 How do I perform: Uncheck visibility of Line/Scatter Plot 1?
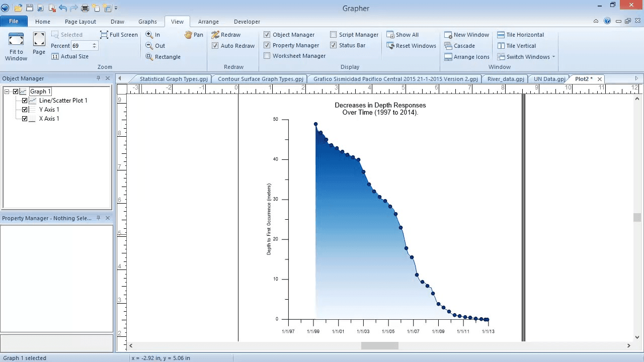click(x=24, y=100)
